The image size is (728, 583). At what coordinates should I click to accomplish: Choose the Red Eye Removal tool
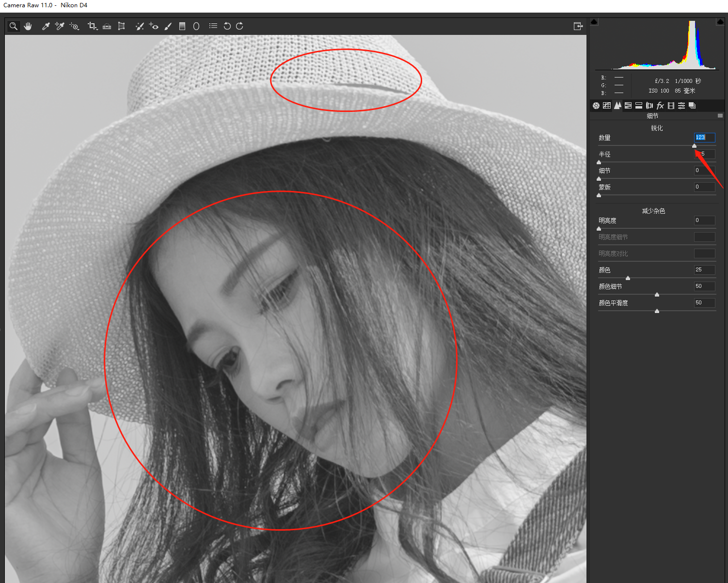tap(154, 26)
